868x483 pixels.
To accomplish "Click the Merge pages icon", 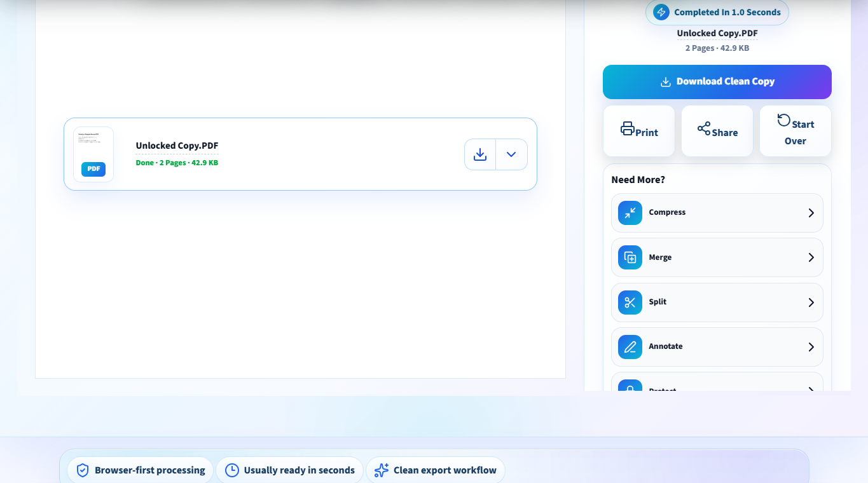I will tap(630, 257).
